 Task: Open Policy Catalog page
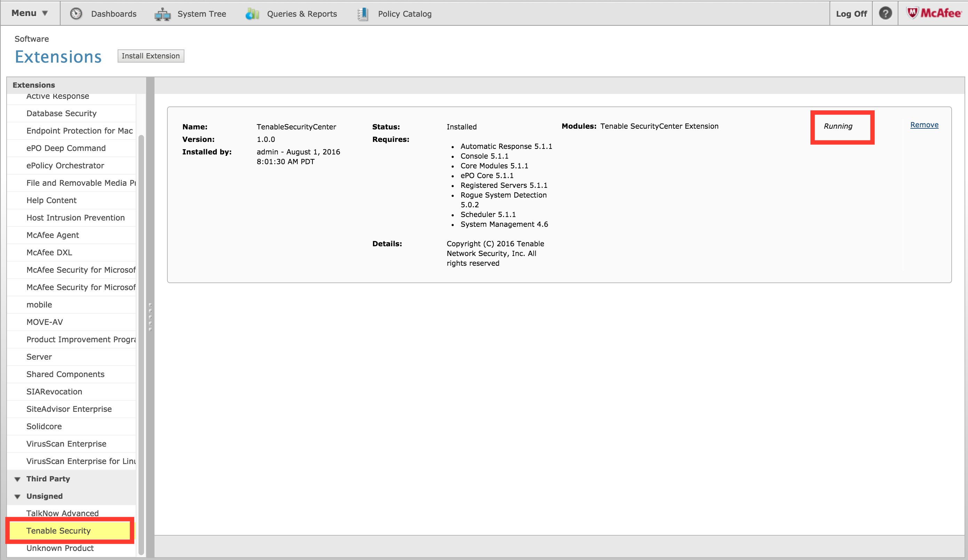pos(404,14)
